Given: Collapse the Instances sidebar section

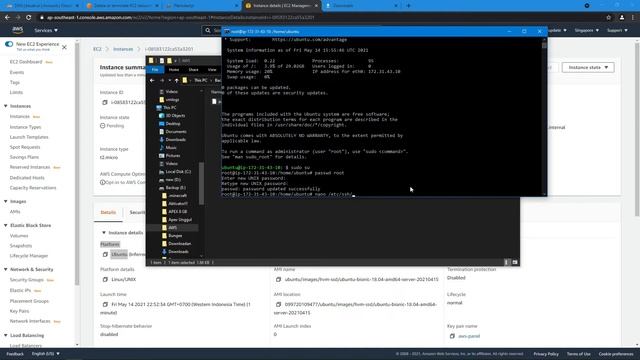Looking at the screenshot, I should point(6,106).
